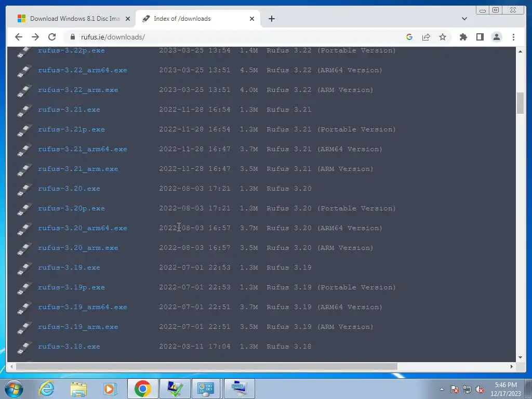Download rufus-3.22p.exe

click(x=71, y=50)
